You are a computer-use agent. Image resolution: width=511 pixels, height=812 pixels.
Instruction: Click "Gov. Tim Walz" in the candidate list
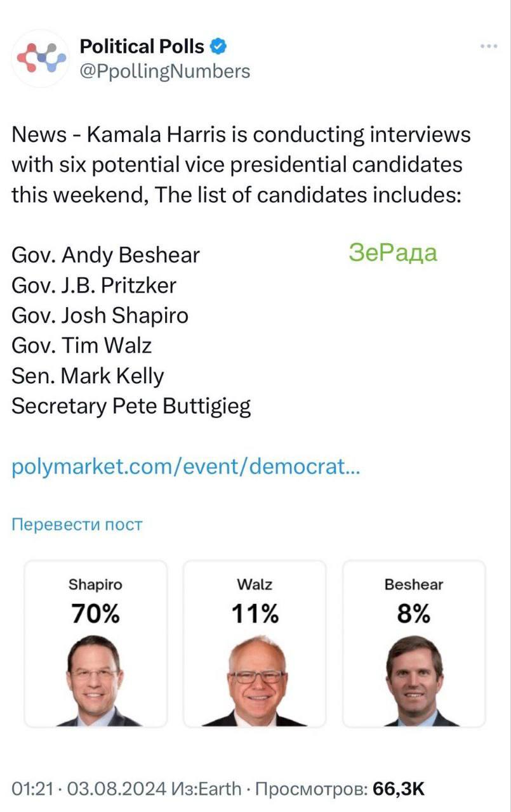[82, 346]
